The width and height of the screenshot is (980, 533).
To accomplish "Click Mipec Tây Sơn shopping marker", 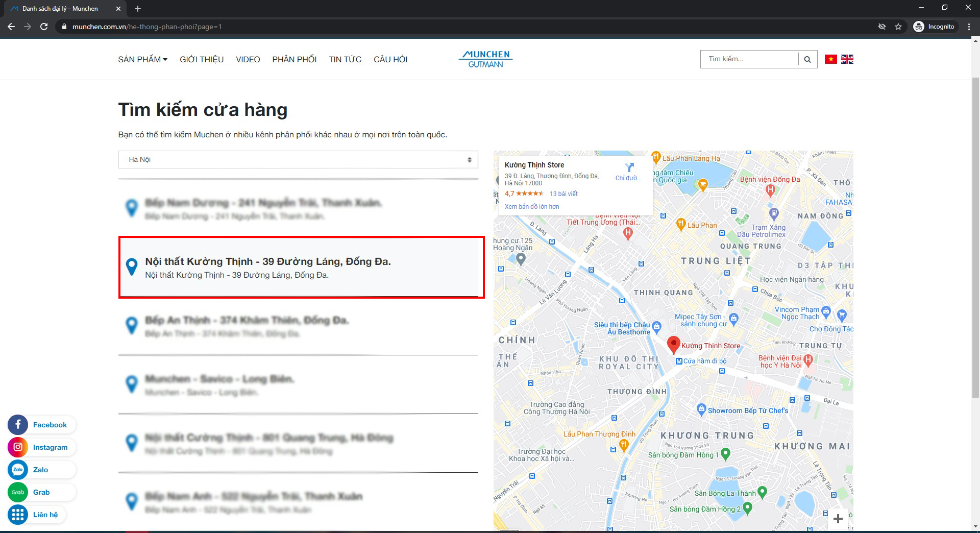I will [734, 319].
